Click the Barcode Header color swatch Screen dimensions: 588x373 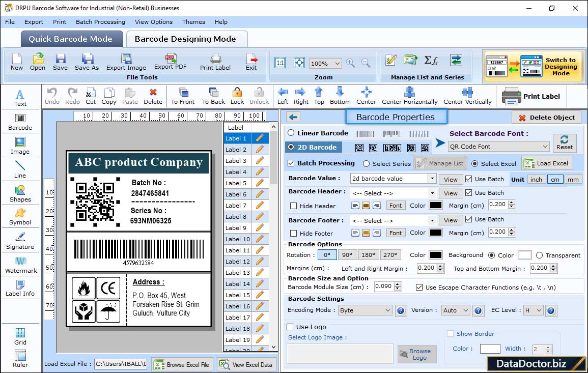click(436, 206)
